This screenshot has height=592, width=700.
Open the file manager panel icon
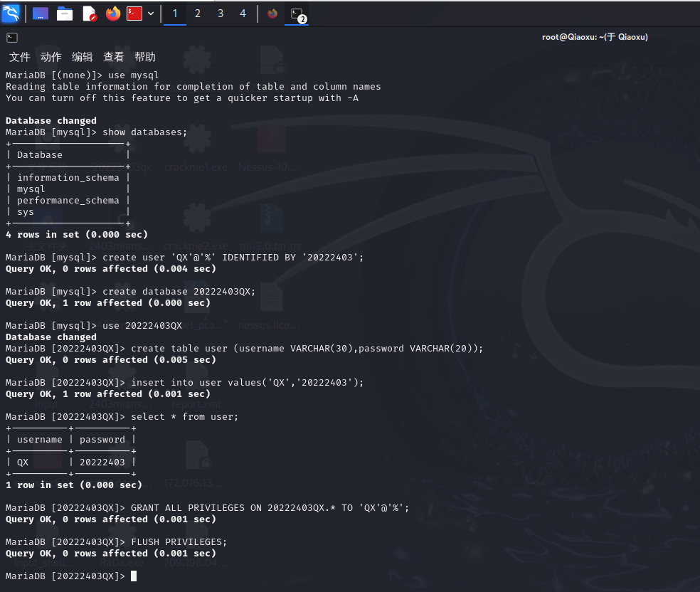pyautogui.click(x=65, y=14)
